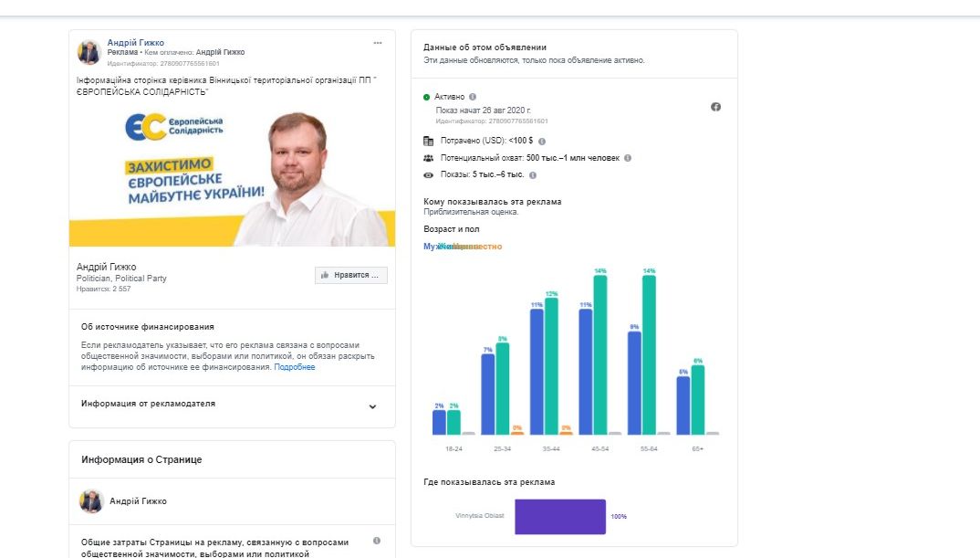Click the info icon next to Активно
Image resolution: width=980 pixels, height=558 pixels.
coord(473,97)
